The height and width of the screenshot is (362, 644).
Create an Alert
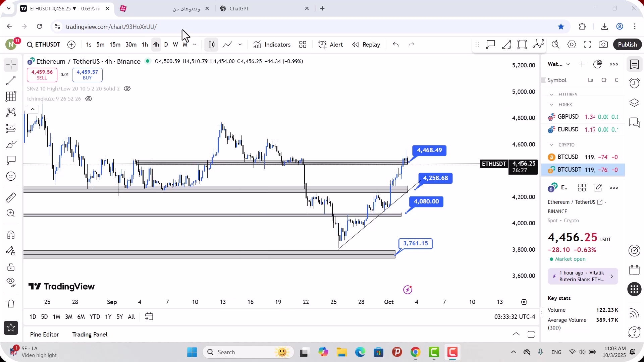[x=330, y=45]
